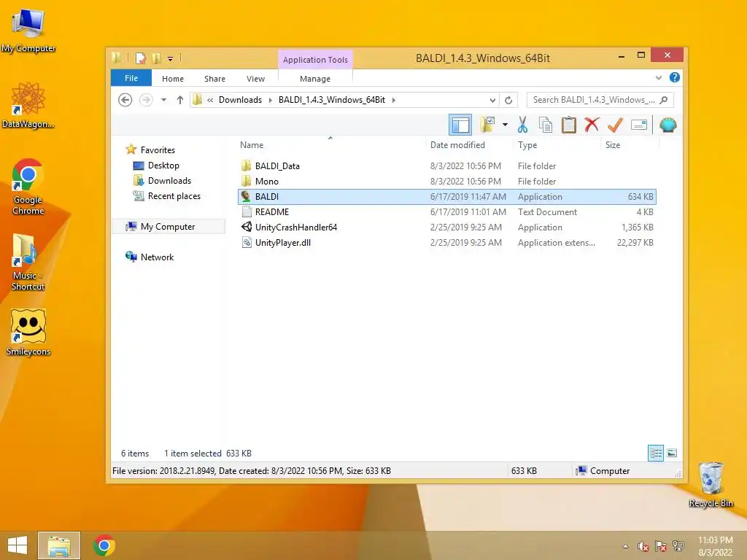Click the red X Delete icon
The image size is (747, 560).
point(592,125)
